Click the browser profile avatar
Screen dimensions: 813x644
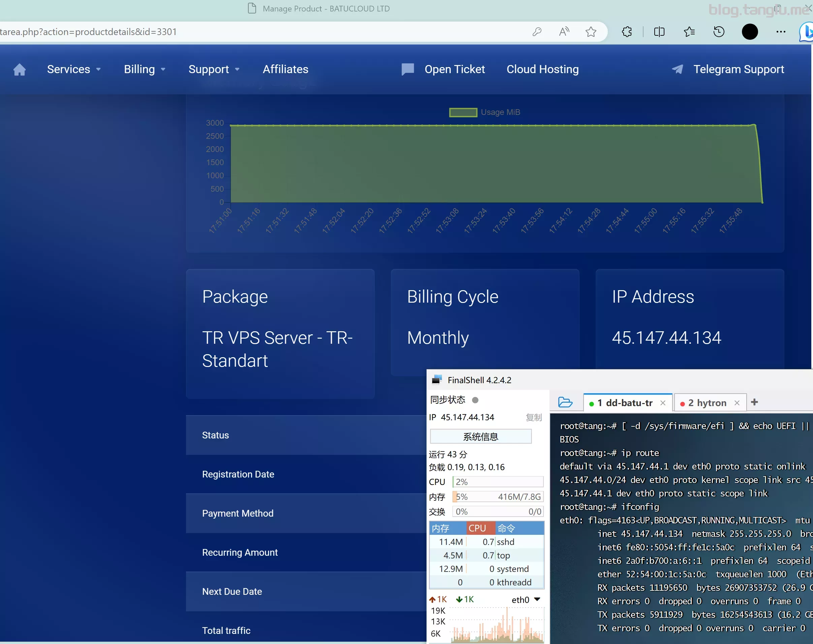click(750, 32)
